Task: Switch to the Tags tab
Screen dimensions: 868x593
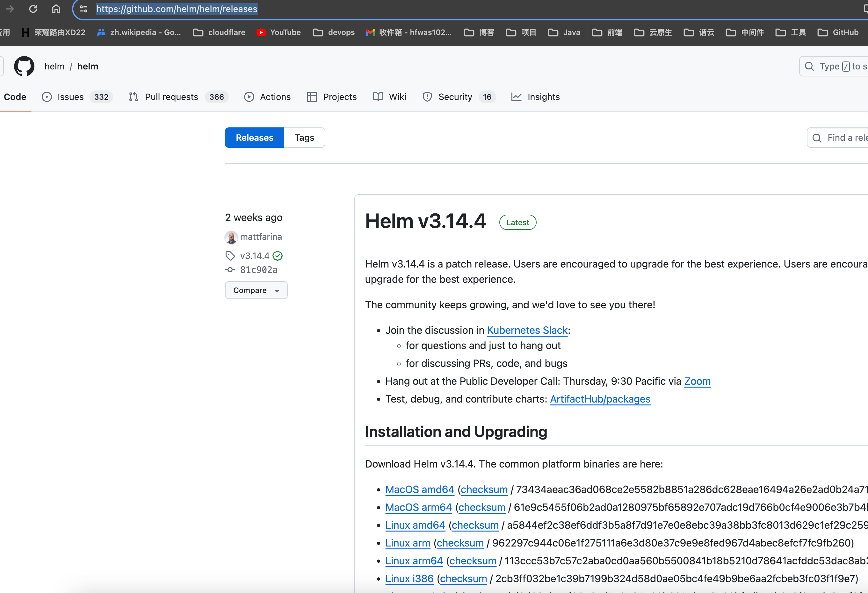Action: 304,138
